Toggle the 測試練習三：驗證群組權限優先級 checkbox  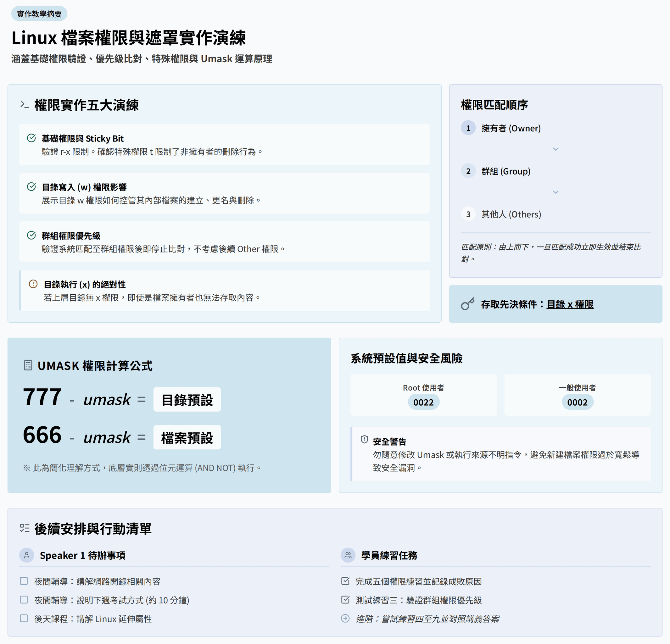coord(346,600)
